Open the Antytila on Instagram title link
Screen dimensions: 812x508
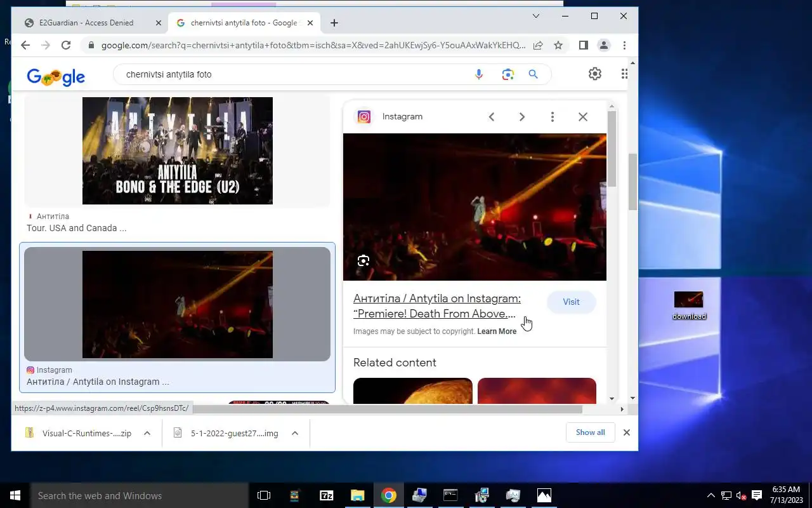[x=437, y=306]
